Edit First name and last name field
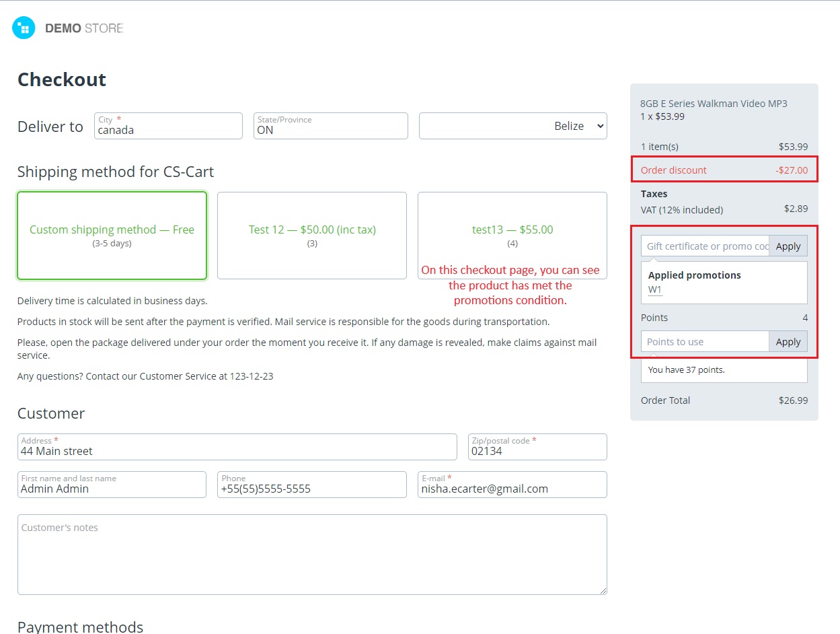 (112, 485)
